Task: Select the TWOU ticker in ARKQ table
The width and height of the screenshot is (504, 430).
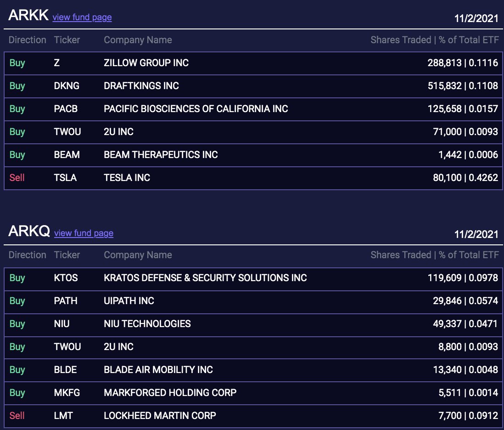Action: [67, 347]
